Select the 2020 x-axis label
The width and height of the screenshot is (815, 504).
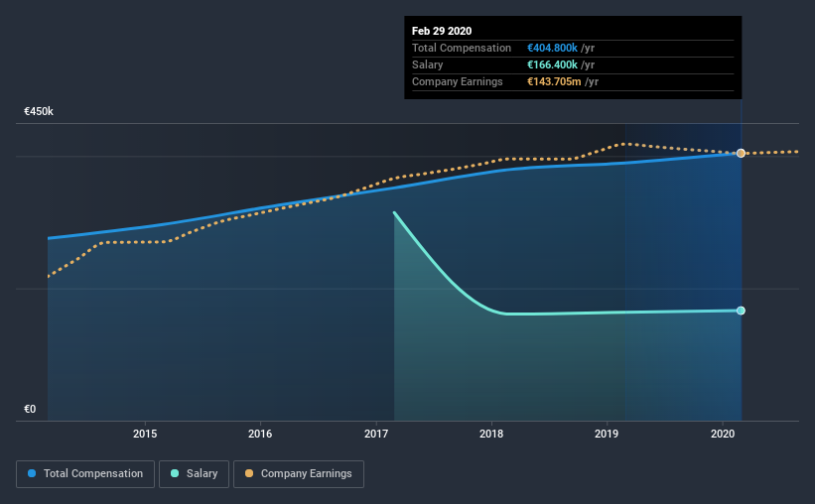[x=723, y=434]
